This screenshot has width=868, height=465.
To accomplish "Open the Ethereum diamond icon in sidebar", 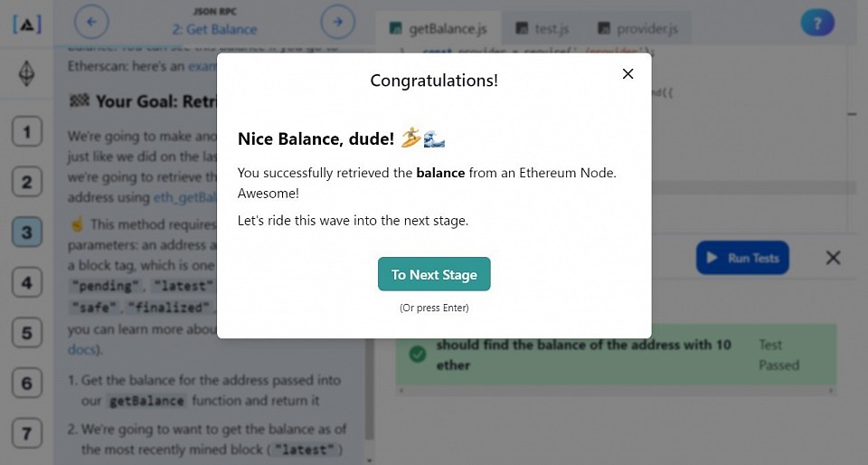I will [26, 73].
